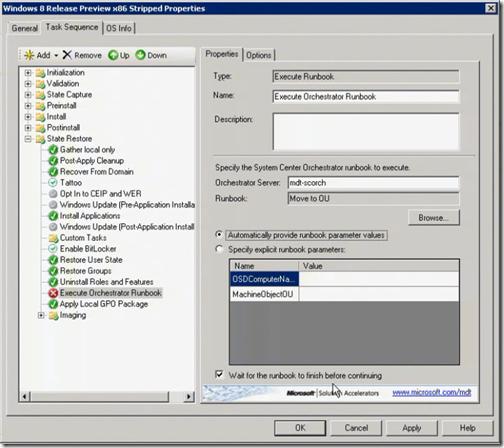Screen dimensions: 504x448
Task: Expand the Preinstall group
Action: pos(28,106)
